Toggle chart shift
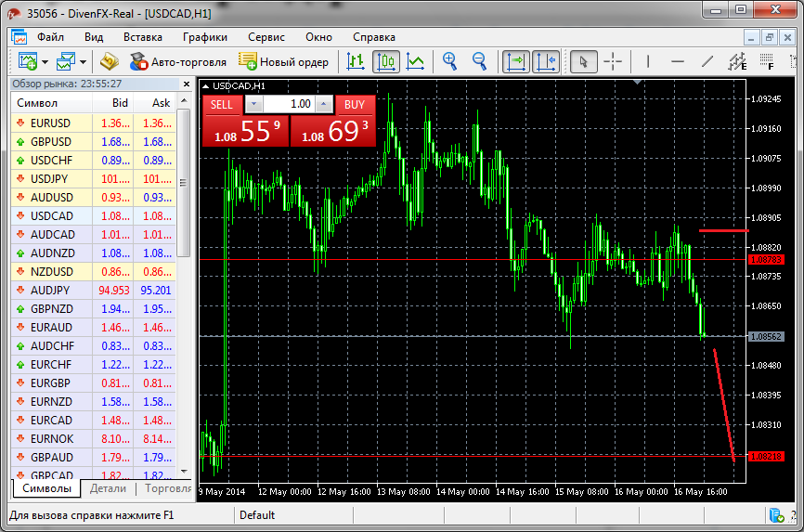 546,61
